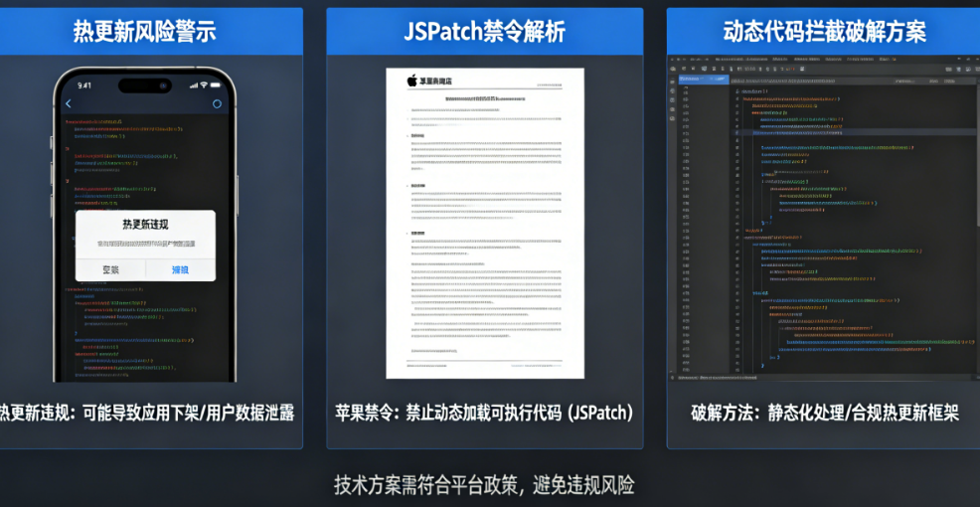
Task: Click the cellular signal icon on the phone
Action: pyautogui.click(x=190, y=84)
